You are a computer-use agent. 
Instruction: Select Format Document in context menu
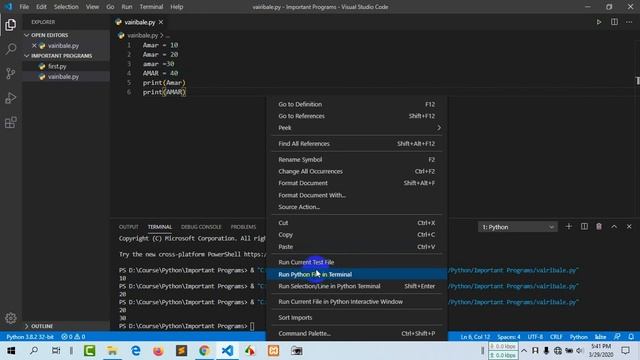coord(357,183)
